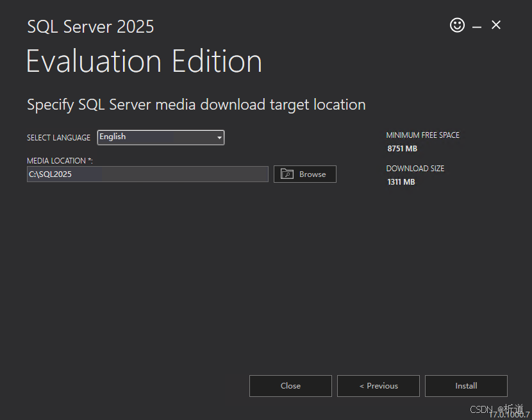
Task: Click the Media Location field containing C:\SQL2025
Action: pyautogui.click(x=147, y=174)
